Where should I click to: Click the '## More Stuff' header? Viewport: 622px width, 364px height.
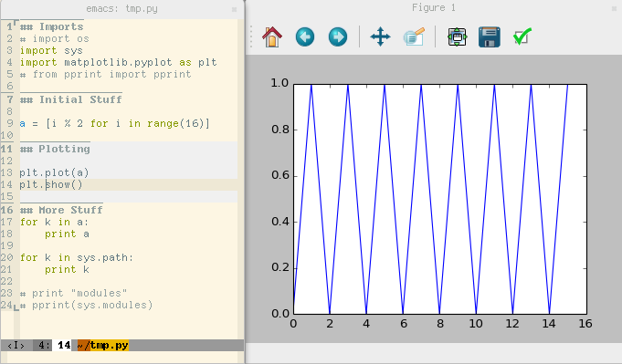(x=61, y=210)
